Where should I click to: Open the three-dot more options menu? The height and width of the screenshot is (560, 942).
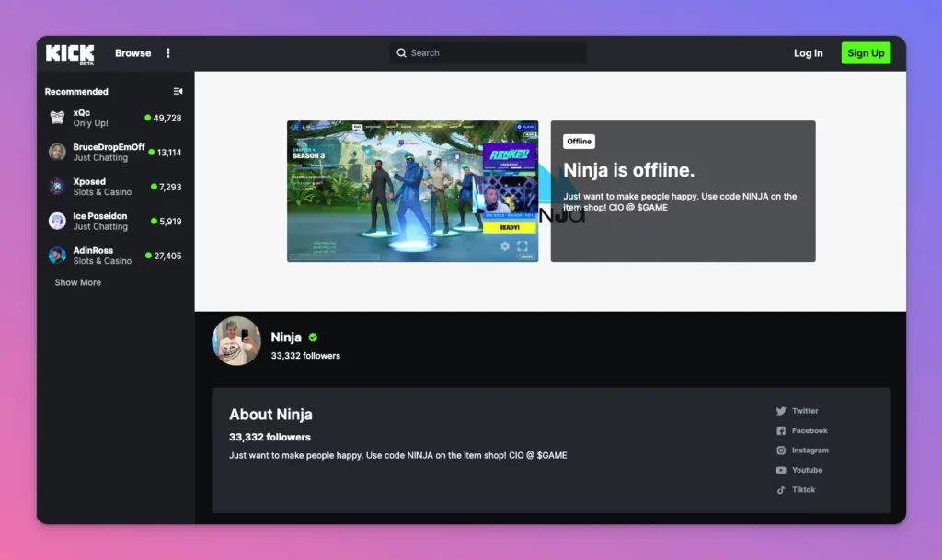point(168,52)
